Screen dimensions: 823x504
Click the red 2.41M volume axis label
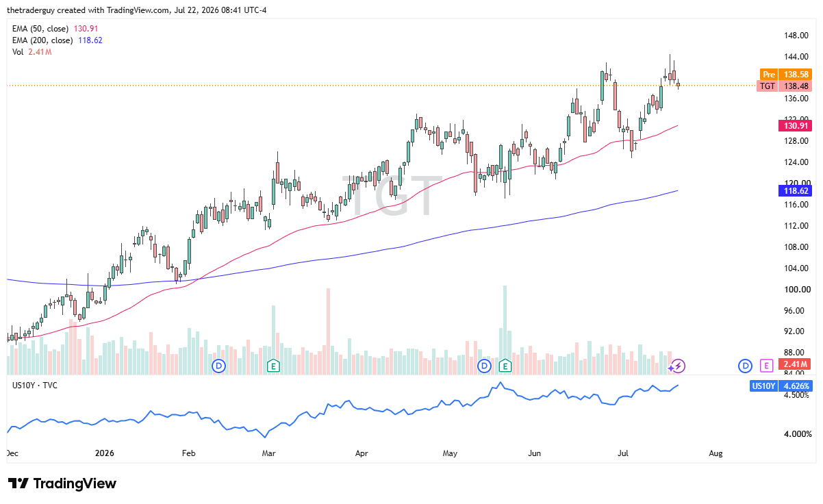click(796, 364)
